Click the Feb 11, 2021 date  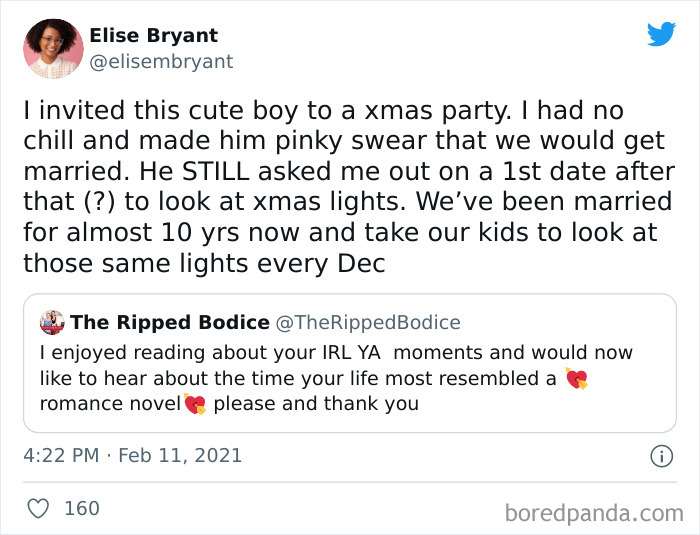pos(180,455)
